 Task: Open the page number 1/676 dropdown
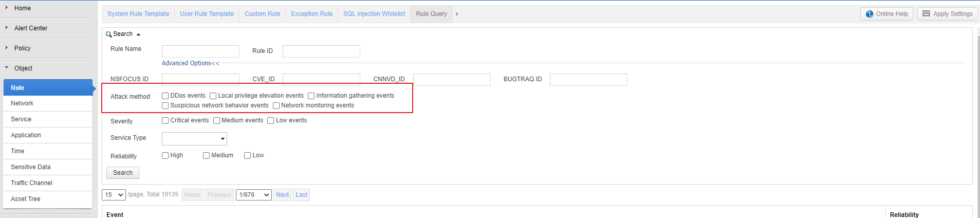tap(253, 195)
